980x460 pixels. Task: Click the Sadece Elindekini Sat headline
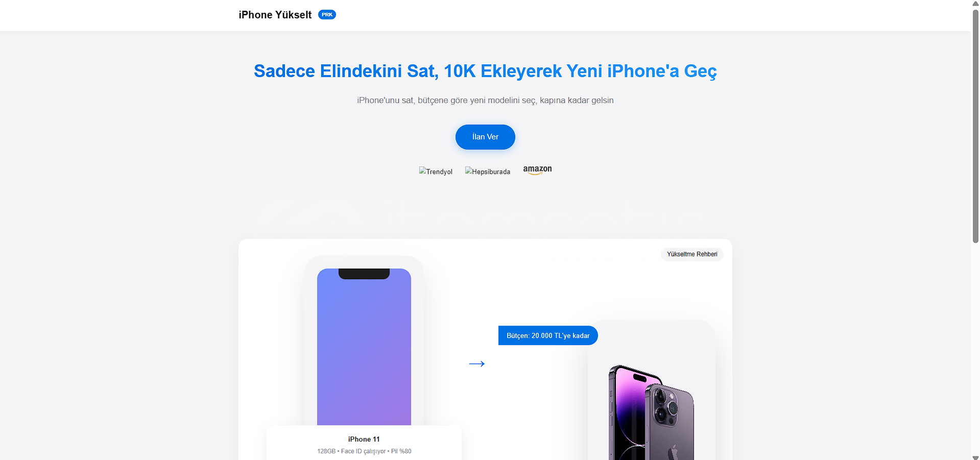[485, 71]
